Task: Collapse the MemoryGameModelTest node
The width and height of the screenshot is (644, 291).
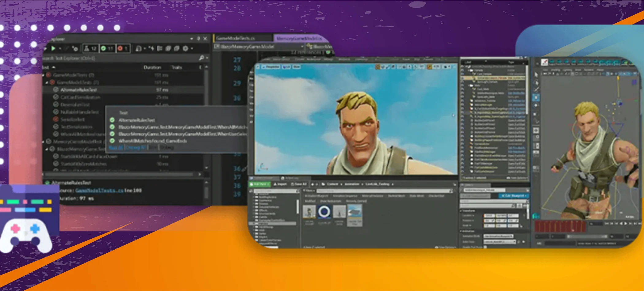Action: [43, 142]
